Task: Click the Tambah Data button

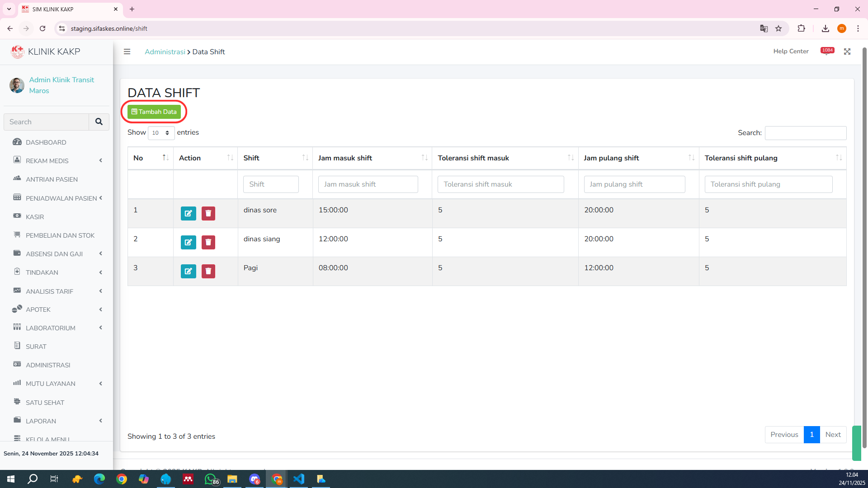Action: [x=154, y=112]
